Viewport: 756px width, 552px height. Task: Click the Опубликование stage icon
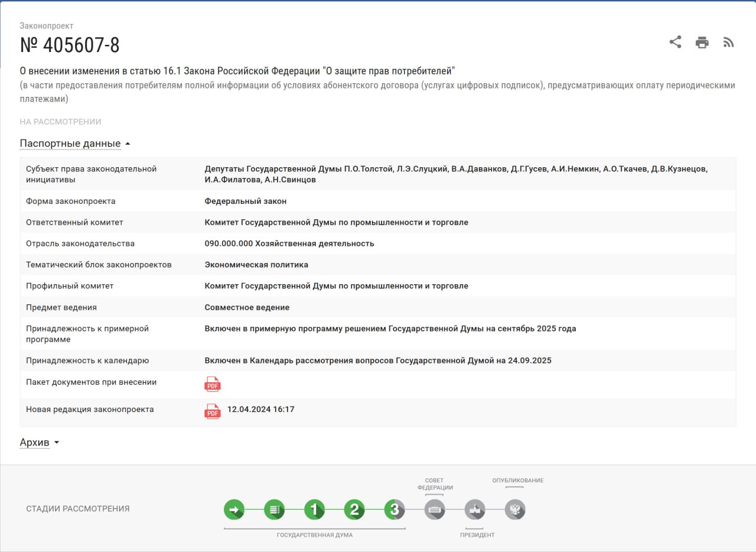516,509
